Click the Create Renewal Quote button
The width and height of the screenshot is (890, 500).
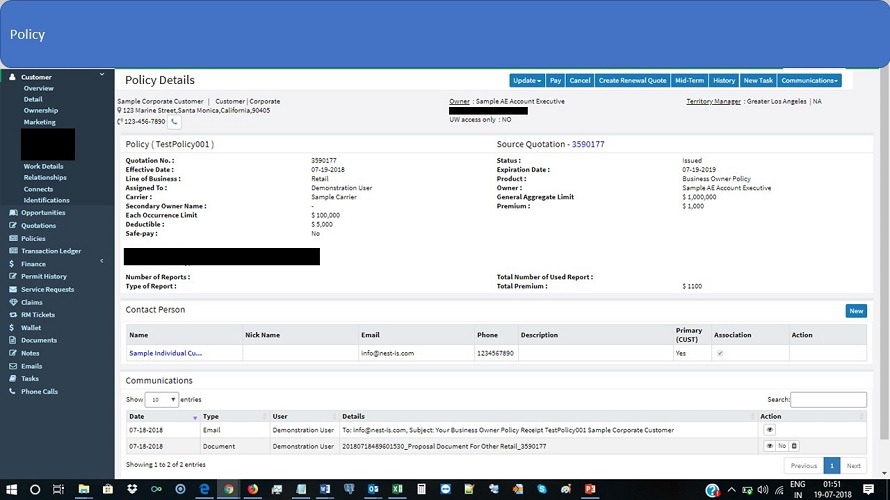[x=632, y=81]
